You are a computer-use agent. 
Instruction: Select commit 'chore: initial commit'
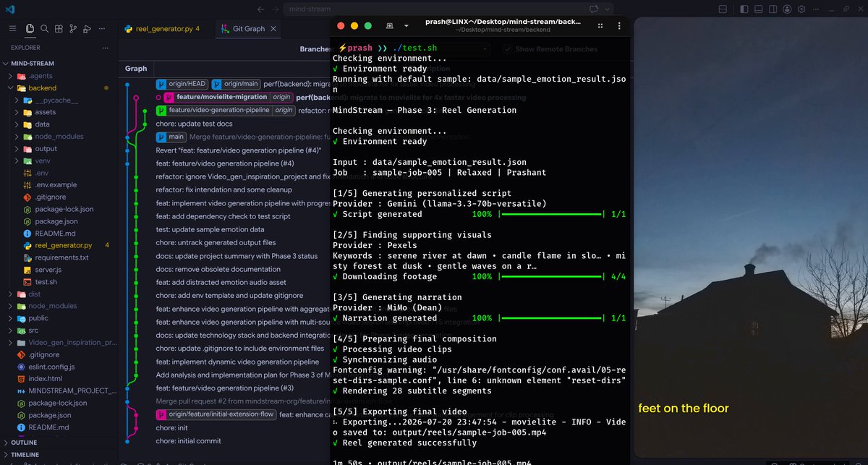pyautogui.click(x=188, y=440)
